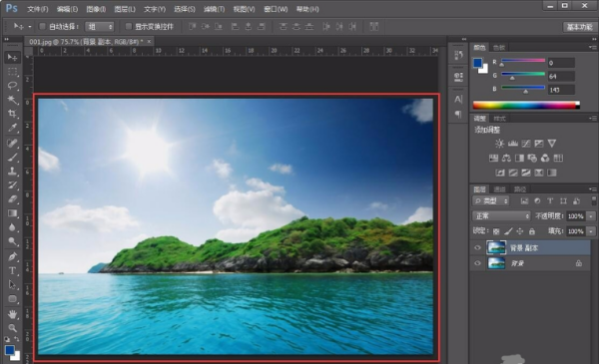Select the Clone Stamp tool

tap(12, 171)
